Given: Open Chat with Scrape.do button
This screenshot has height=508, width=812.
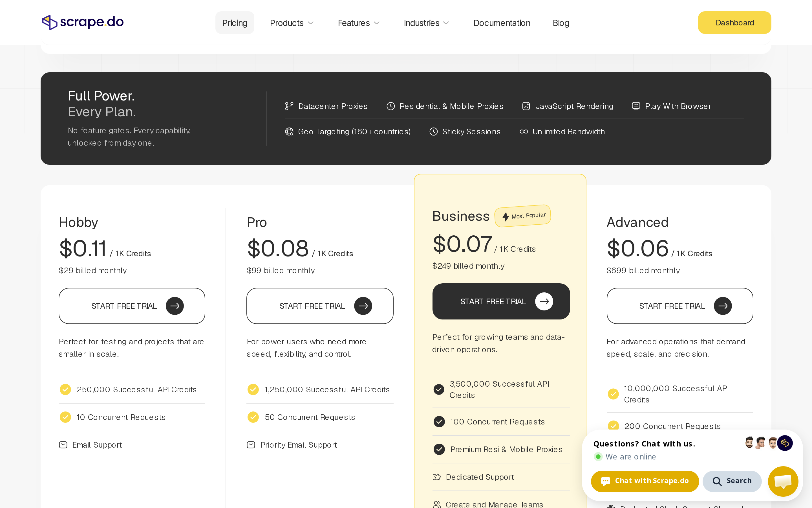Looking at the screenshot, I should [x=645, y=481].
